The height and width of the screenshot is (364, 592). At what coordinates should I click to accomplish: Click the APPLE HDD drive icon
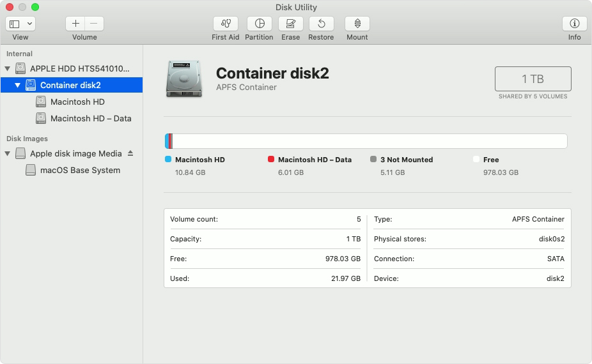(x=20, y=69)
